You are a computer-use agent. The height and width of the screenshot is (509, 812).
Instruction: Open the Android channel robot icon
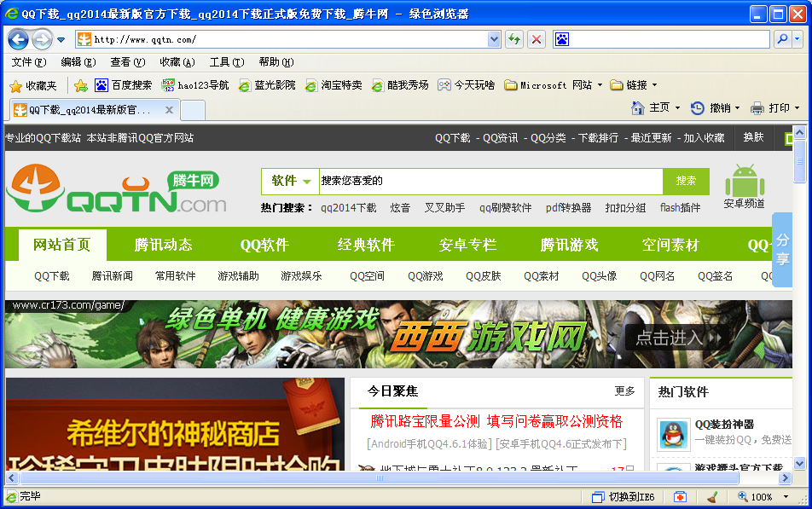[745, 181]
